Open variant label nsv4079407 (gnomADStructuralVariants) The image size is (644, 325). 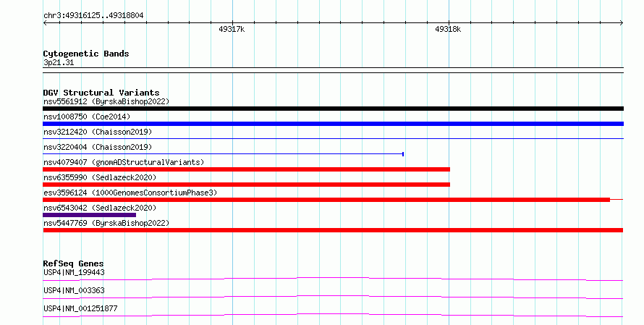tap(124, 162)
